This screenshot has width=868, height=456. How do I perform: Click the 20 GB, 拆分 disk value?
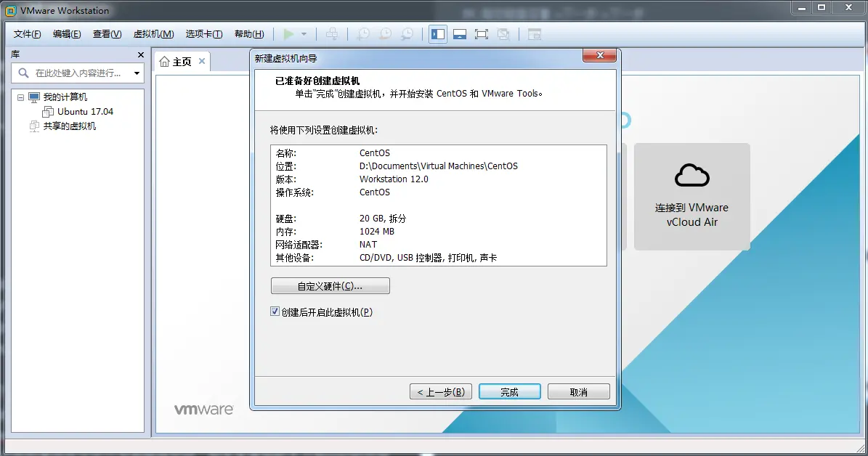(383, 219)
